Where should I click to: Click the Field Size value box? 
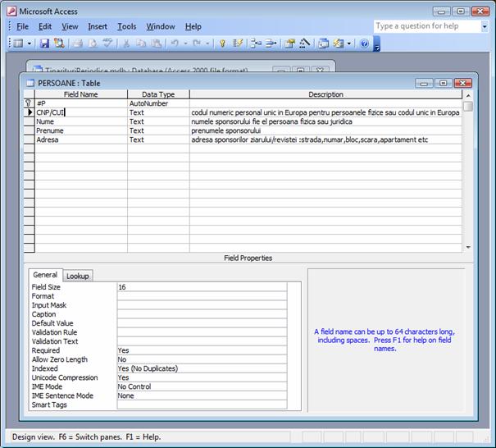pos(202,287)
